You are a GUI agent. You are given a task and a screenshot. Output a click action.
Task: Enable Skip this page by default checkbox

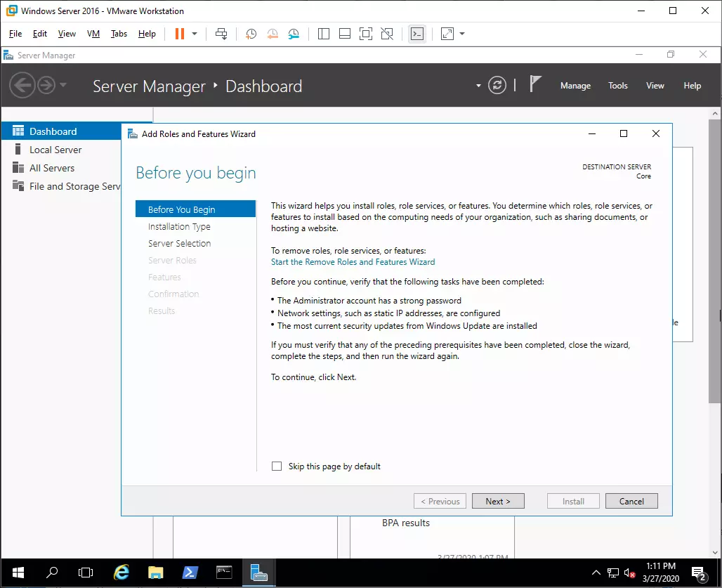point(277,466)
